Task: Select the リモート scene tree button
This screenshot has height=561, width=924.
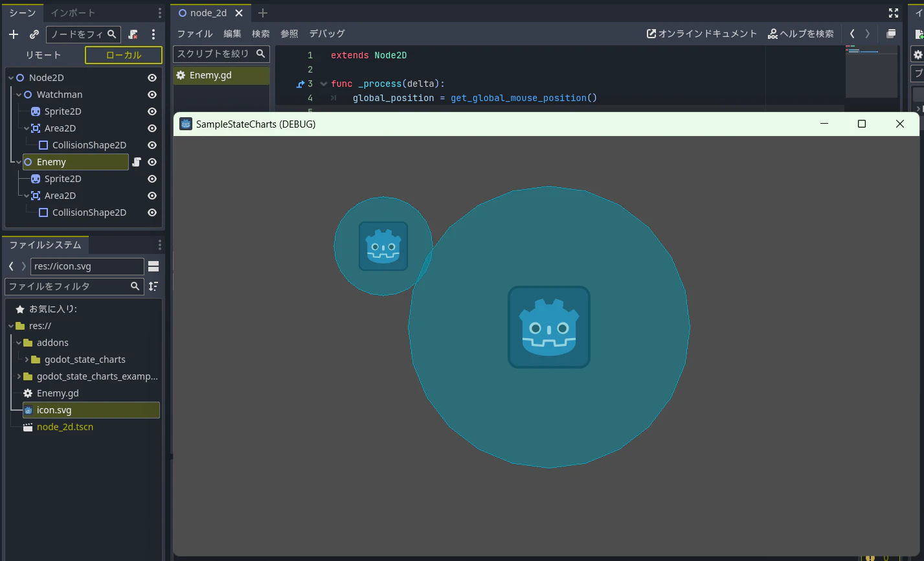Action: [x=43, y=55]
